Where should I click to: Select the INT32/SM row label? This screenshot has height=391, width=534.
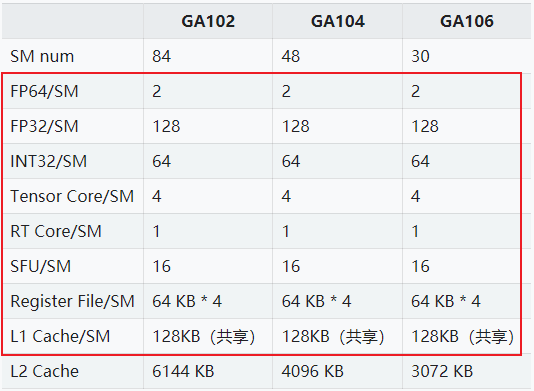pos(49,161)
